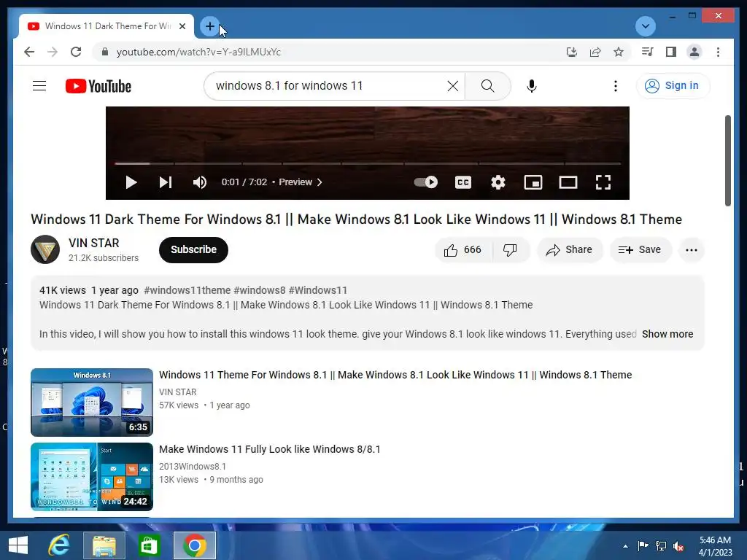Reload the page

coord(76,52)
